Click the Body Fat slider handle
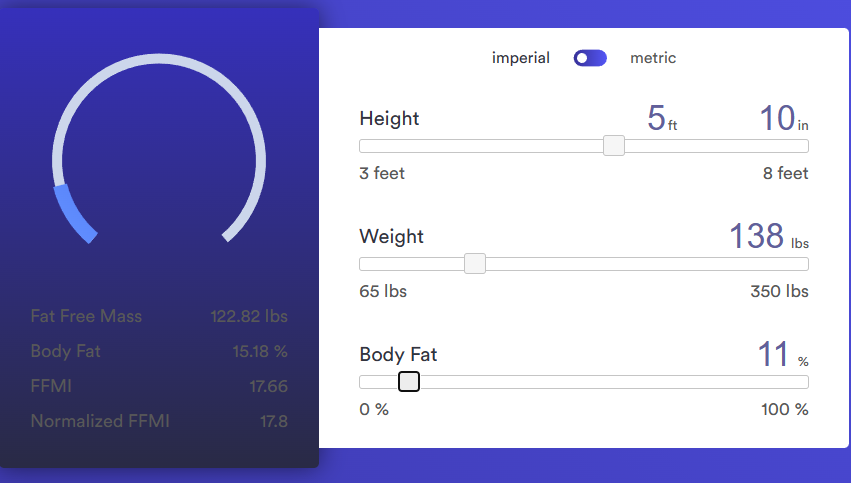This screenshot has height=483, width=851. point(409,382)
